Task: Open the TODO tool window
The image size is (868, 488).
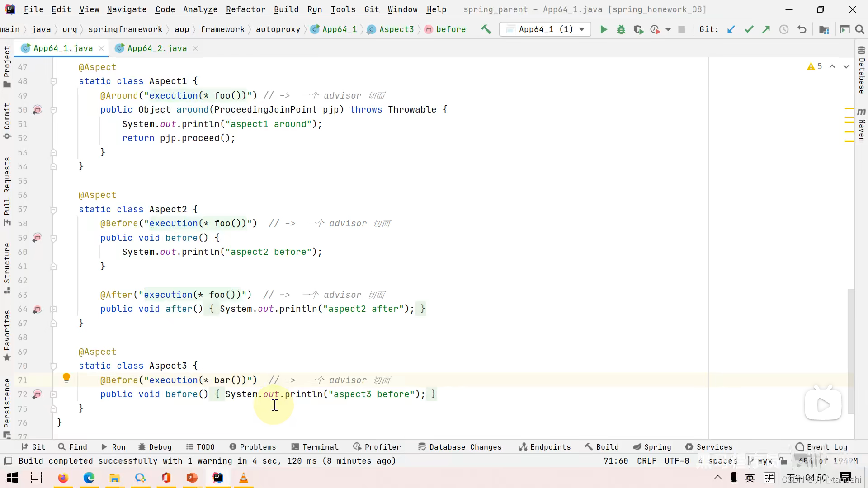Action: tap(200, 447)
